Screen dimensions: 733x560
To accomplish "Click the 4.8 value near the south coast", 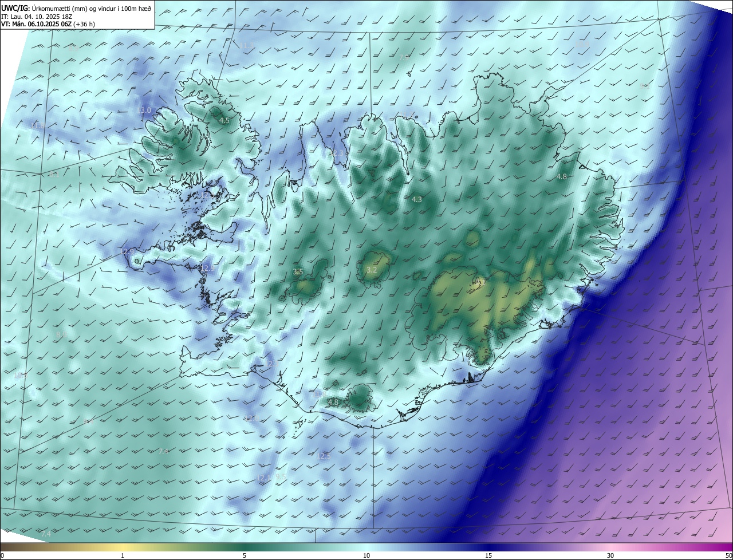I will coord(333,403).
